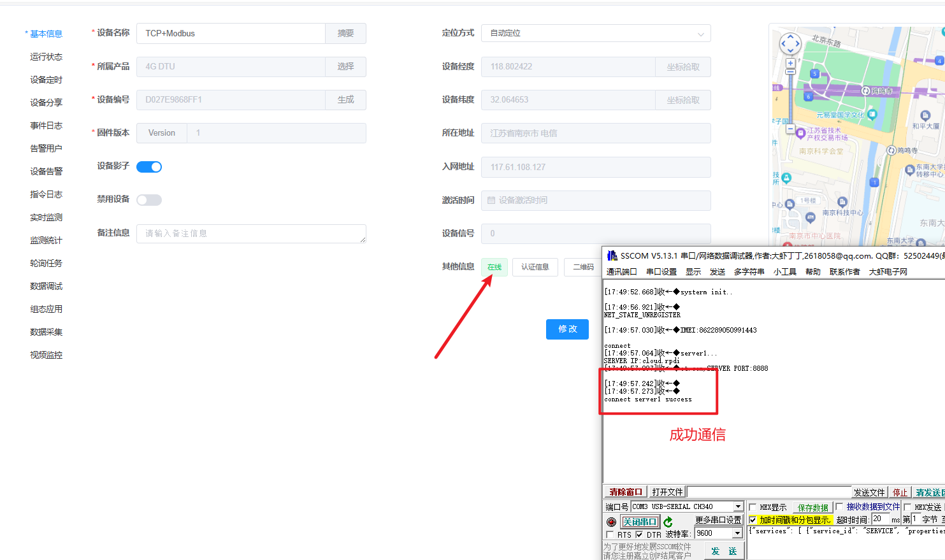
Task: Enable the 禁用设备 switch
Action: 149,200
